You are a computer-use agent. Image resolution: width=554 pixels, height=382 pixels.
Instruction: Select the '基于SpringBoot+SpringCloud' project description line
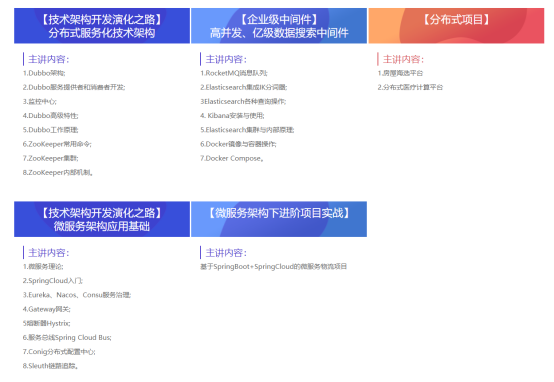pyautogui.click(x=273, y=266)
